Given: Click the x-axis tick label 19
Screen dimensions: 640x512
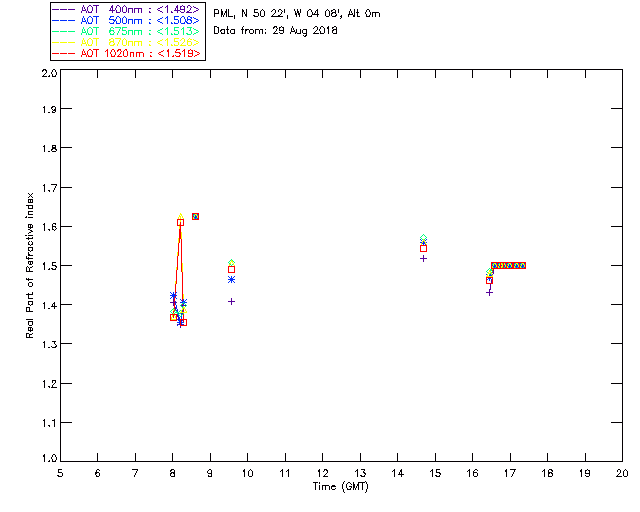Looking at the screenshot, I should [x=585, y=473].
